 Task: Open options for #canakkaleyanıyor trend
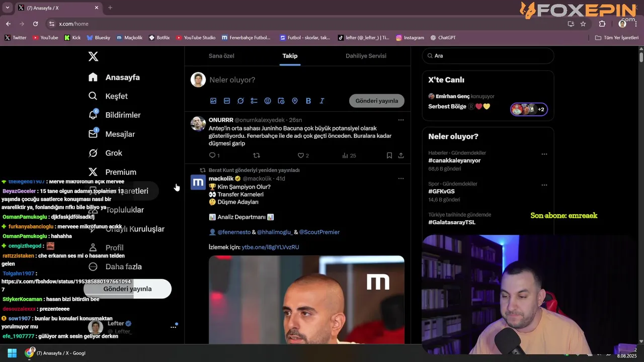(544, 154)
